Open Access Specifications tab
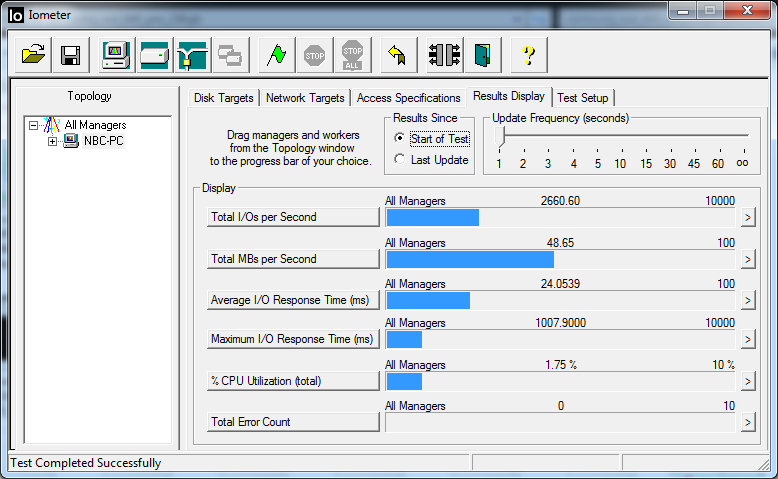 (408, 98)
